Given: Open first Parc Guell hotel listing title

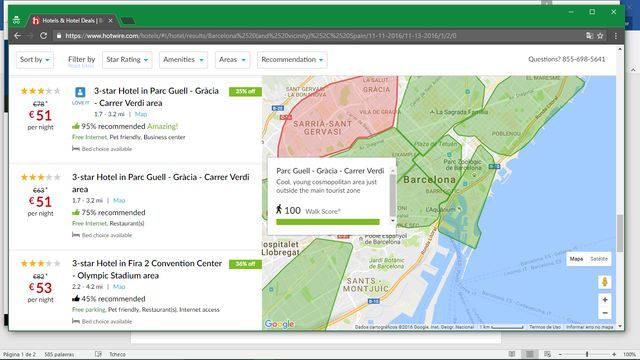Looking at the screenshot, I should point(156,97).
